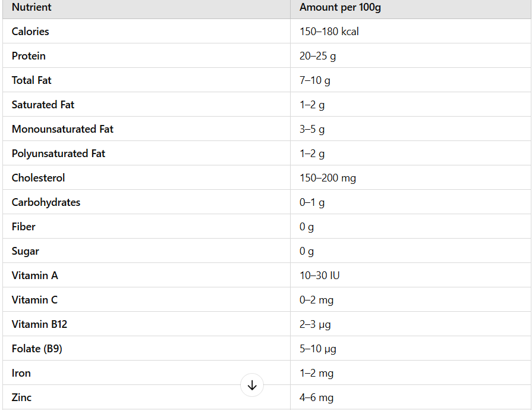Screen dimensions: 532x410
Task: Select the Amount per 100g header
Action: click(x=340, y=7)
